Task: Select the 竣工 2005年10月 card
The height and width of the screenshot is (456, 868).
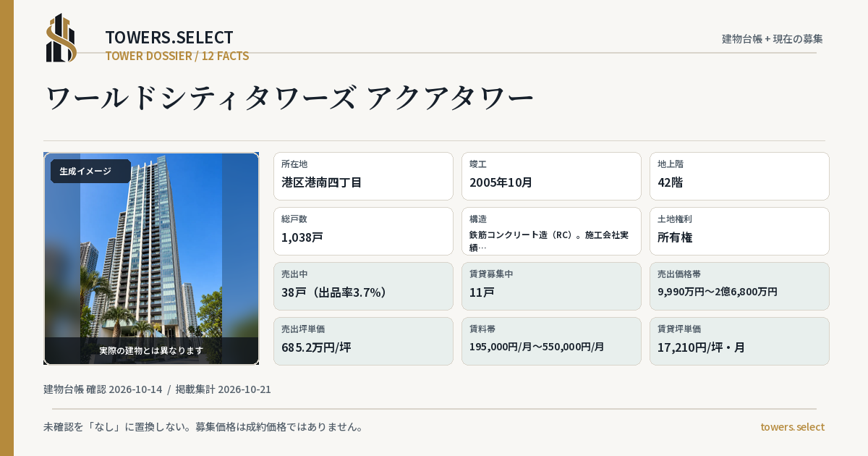Action: coord(551,176)
